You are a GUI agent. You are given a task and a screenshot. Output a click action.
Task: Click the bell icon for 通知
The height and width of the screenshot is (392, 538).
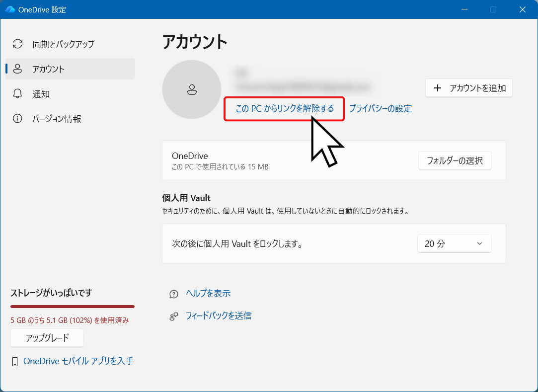point(17,94)
